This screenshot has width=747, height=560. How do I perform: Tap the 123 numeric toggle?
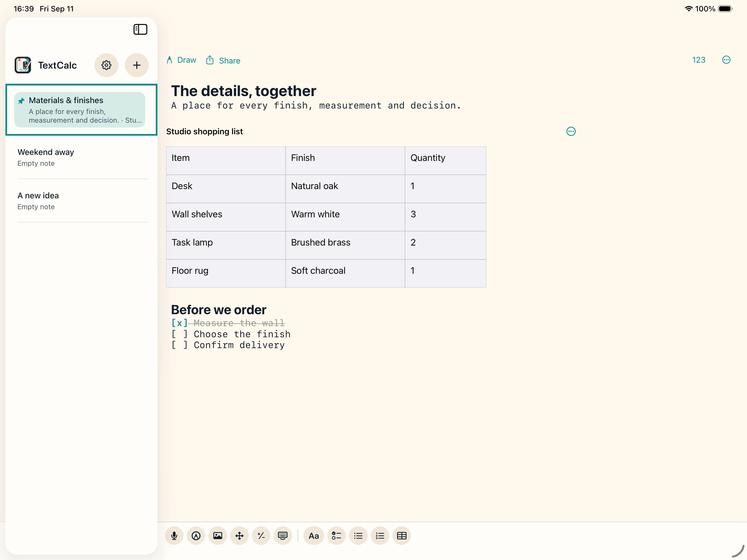tap(698, 60)
